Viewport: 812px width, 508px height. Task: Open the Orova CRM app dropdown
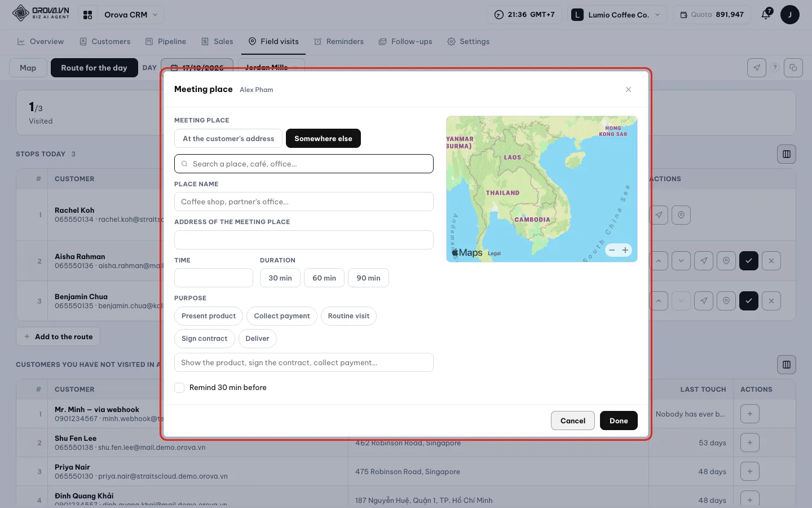click(x=130, y=15)
